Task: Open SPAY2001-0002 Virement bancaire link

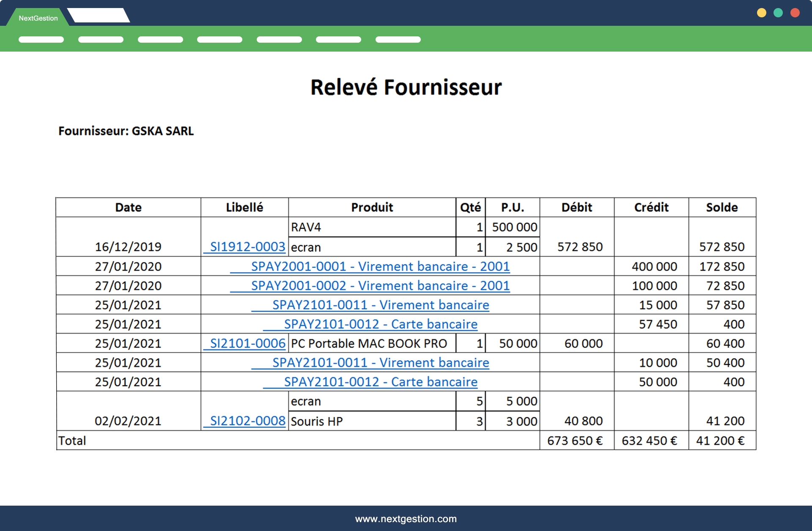Action: (x=380, y=286)
